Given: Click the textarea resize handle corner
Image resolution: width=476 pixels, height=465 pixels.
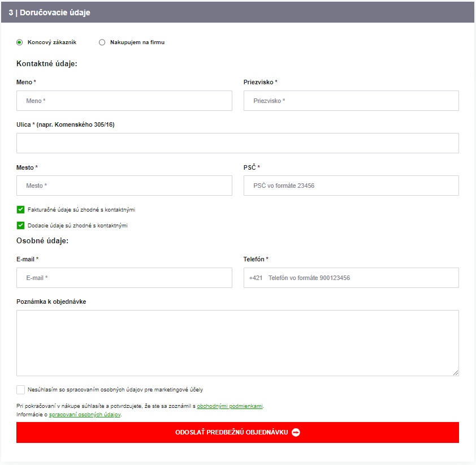Looking at the screenshot, I should (456, 373).
